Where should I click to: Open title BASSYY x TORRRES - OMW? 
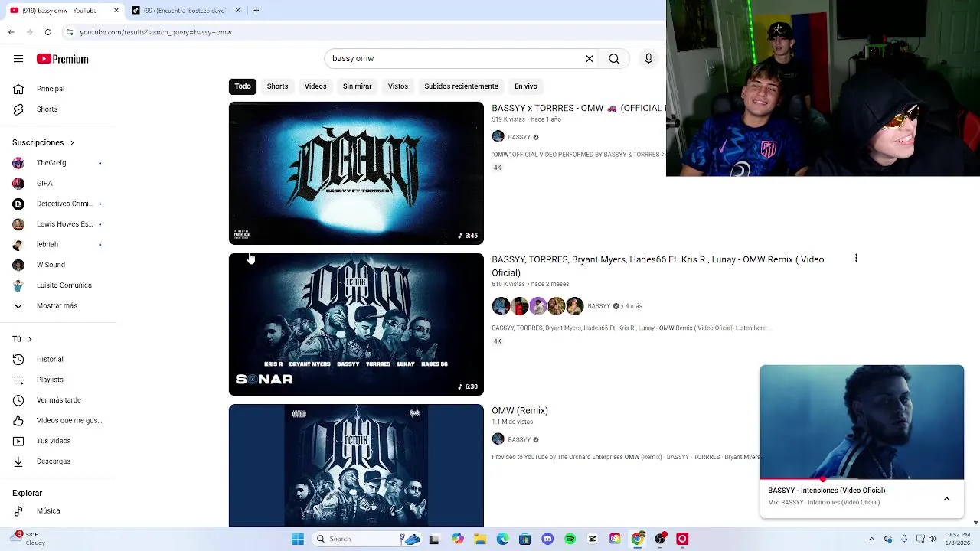578,108
